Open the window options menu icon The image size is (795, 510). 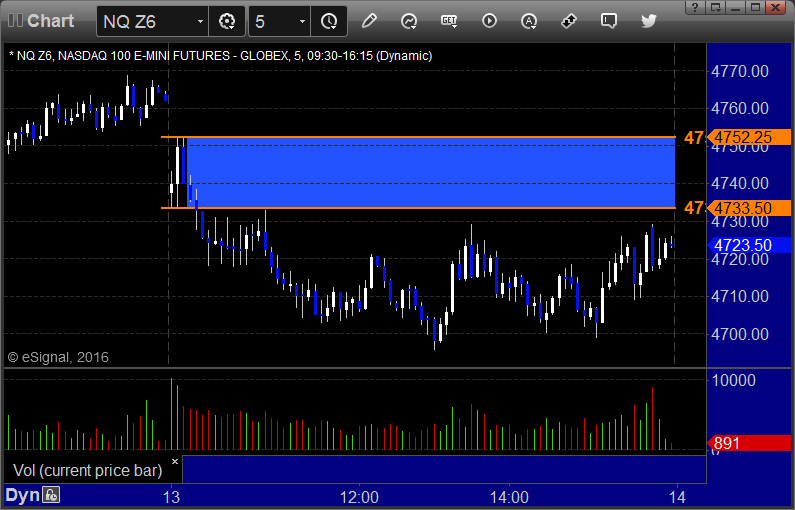715,7
